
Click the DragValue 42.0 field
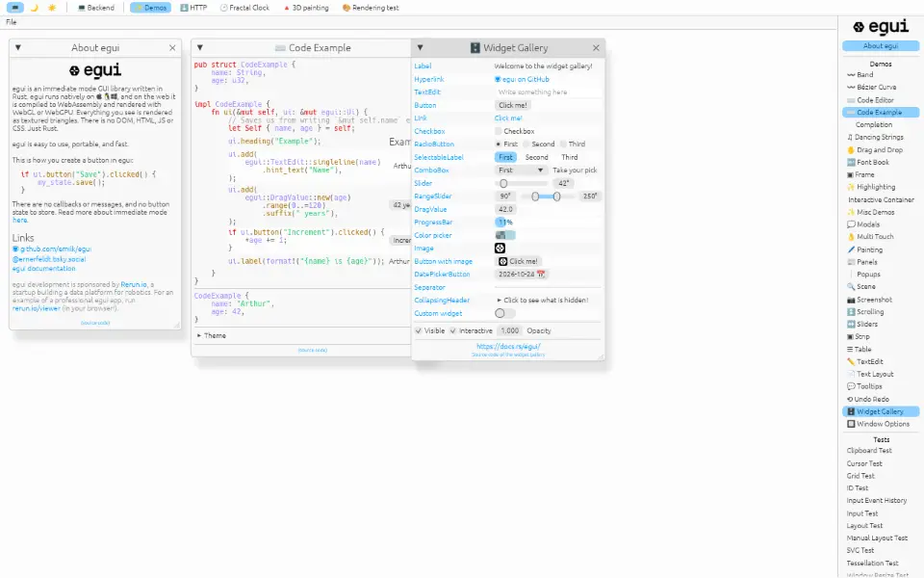click(x=505, y=209)
